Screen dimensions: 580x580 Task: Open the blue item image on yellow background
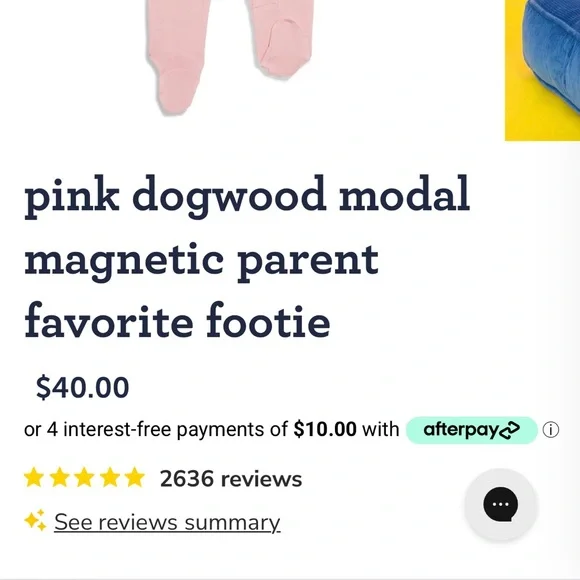point(542,70)
